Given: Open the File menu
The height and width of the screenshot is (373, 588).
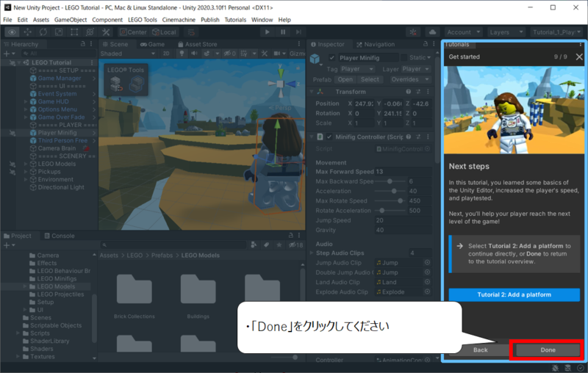Looking at the screenshot, I should click(7, 20).
